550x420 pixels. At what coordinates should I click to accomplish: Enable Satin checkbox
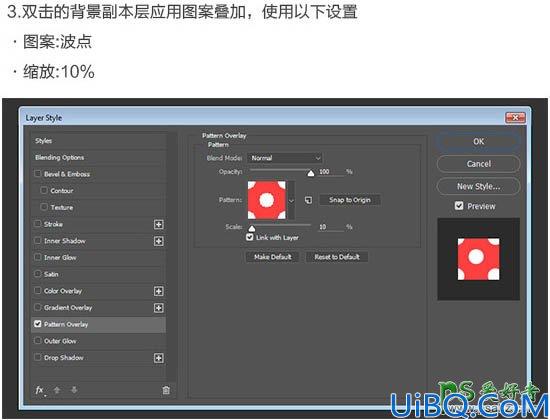38,274
